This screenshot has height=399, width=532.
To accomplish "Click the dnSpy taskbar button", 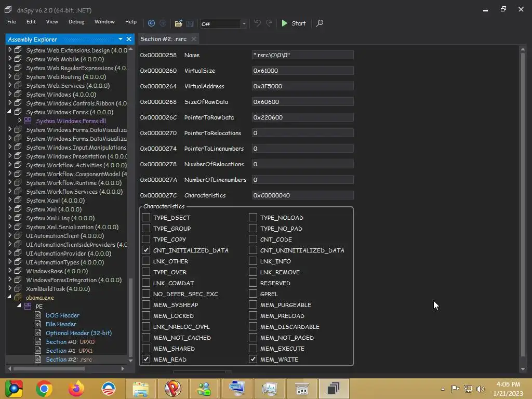I will click(334, 389).
